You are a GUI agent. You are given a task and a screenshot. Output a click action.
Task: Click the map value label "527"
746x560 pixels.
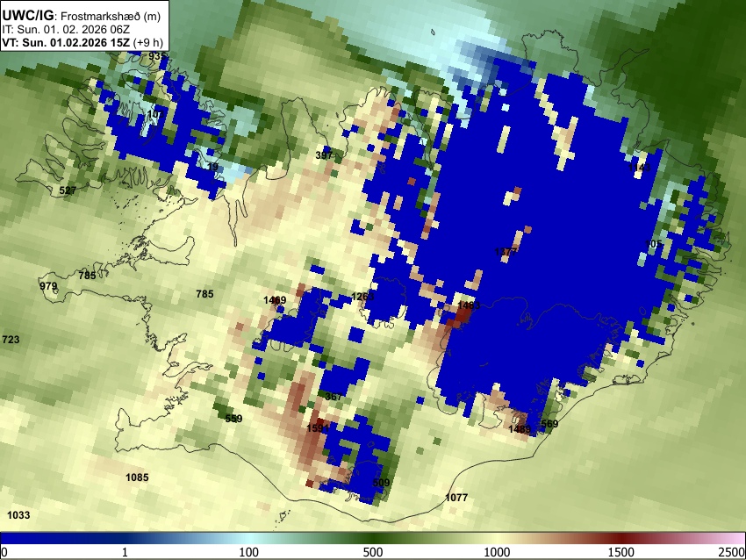pyautogui.click(x=68, y=190)
